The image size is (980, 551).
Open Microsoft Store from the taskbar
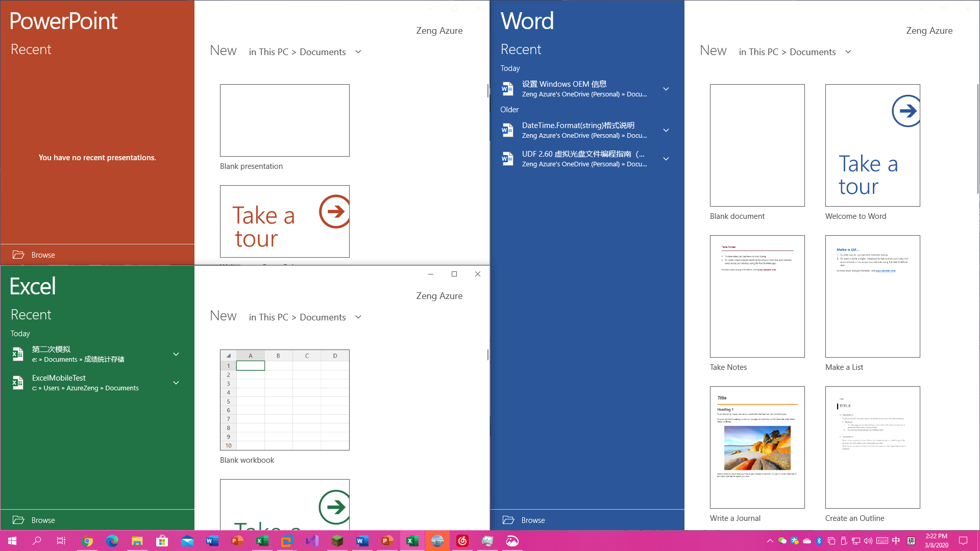pyautogui.click(x=162, y=541)
